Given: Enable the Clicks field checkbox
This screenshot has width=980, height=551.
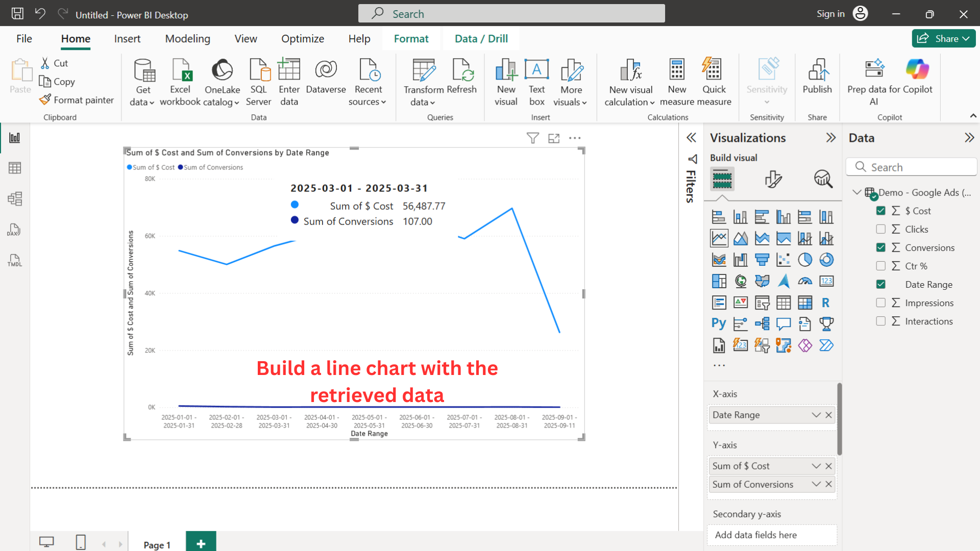Looking at the screenshot, I should (881, 229).
